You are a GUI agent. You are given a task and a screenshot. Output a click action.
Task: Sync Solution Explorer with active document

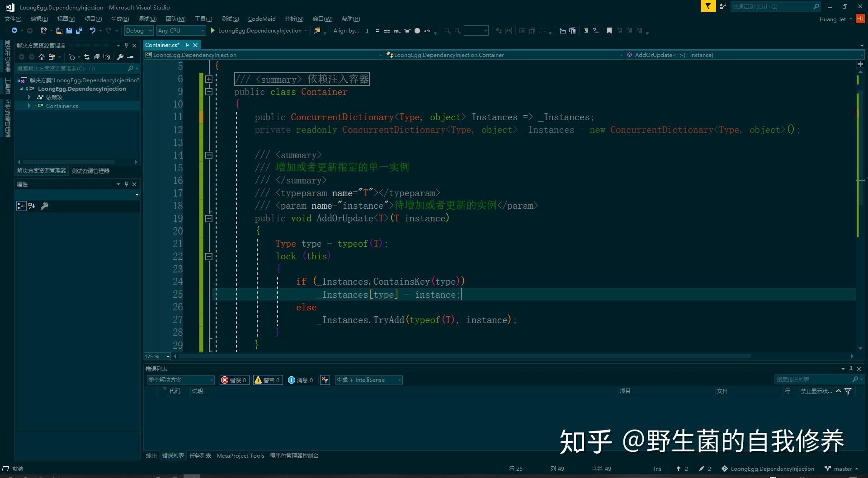tap(87, 57)
